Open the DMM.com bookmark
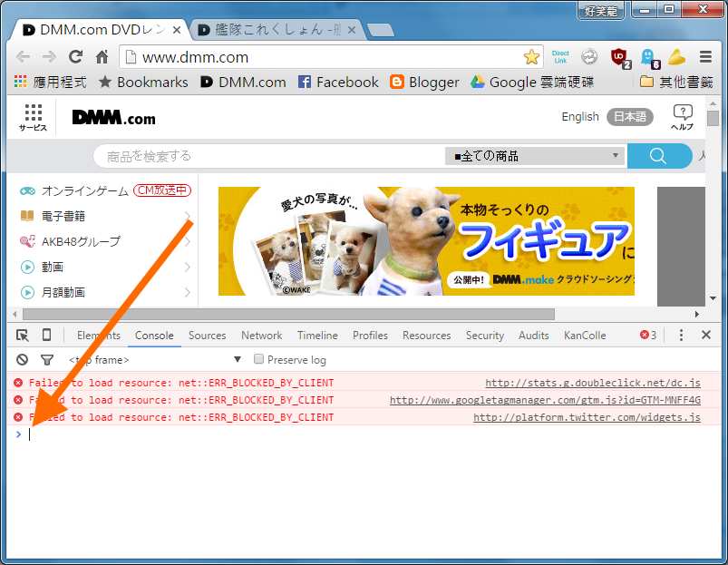Screen dimensions: 728x565 tap(243, 83)
